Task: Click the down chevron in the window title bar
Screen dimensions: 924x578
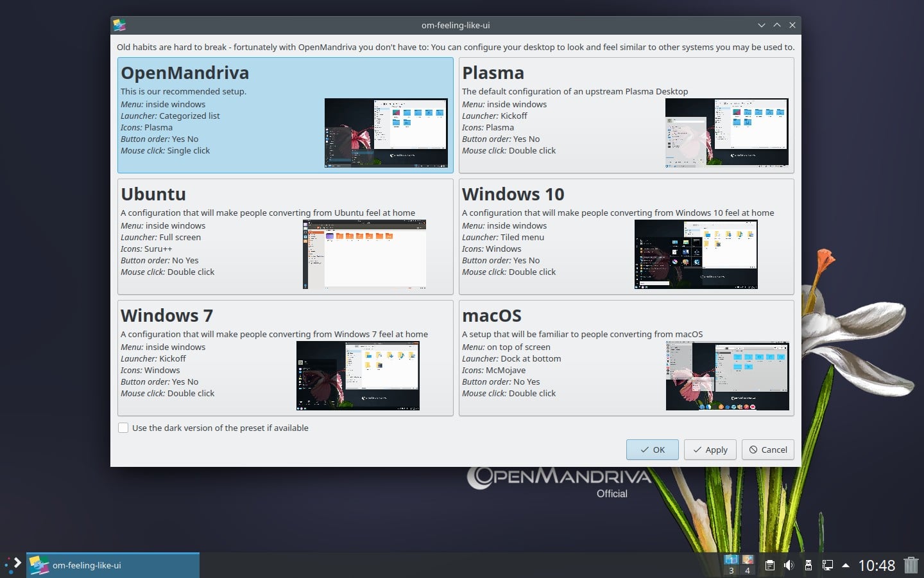Action: click(x=762, y=25)
